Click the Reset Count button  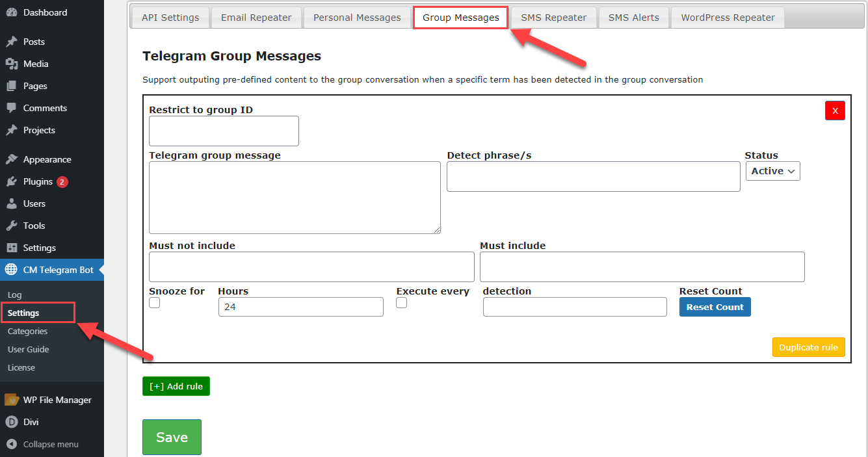(715, 307)
